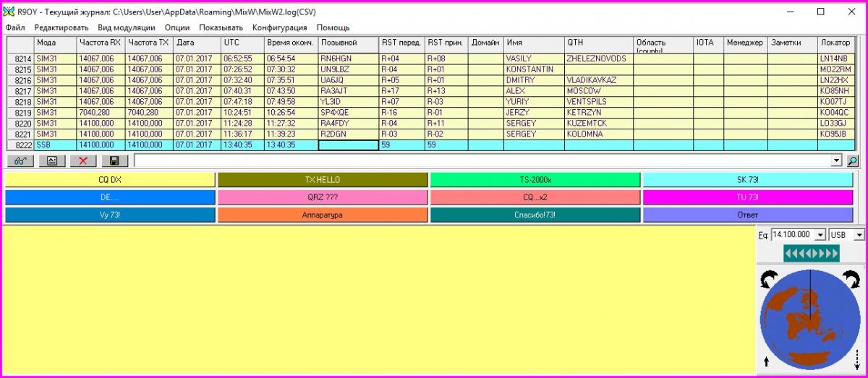
Task: Click the teal frequency tuning arrows bar
Action: pos(811,254)
